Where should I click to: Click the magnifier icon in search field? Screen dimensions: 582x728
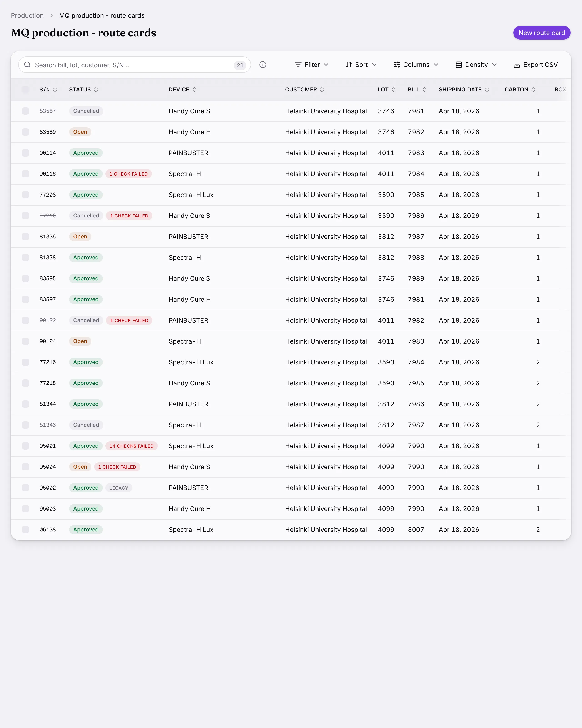(27, 64)
